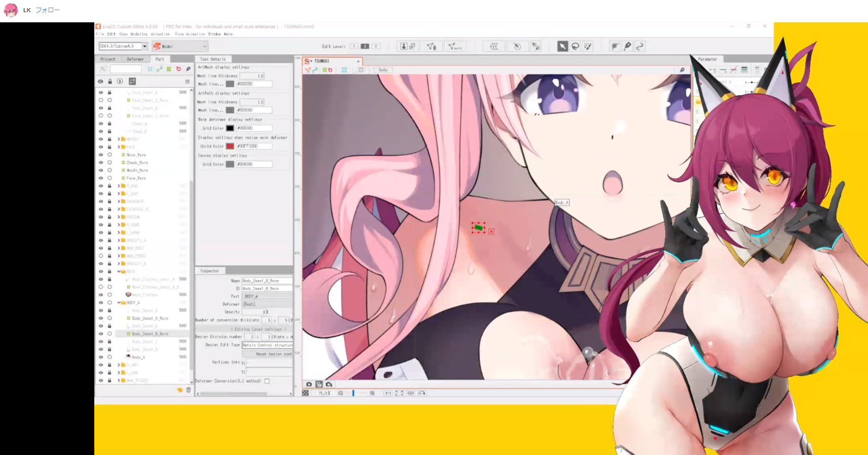Open the Deformer [Root] dropdown
This screenshot has width=868, height=455.
tap(267, 304)
